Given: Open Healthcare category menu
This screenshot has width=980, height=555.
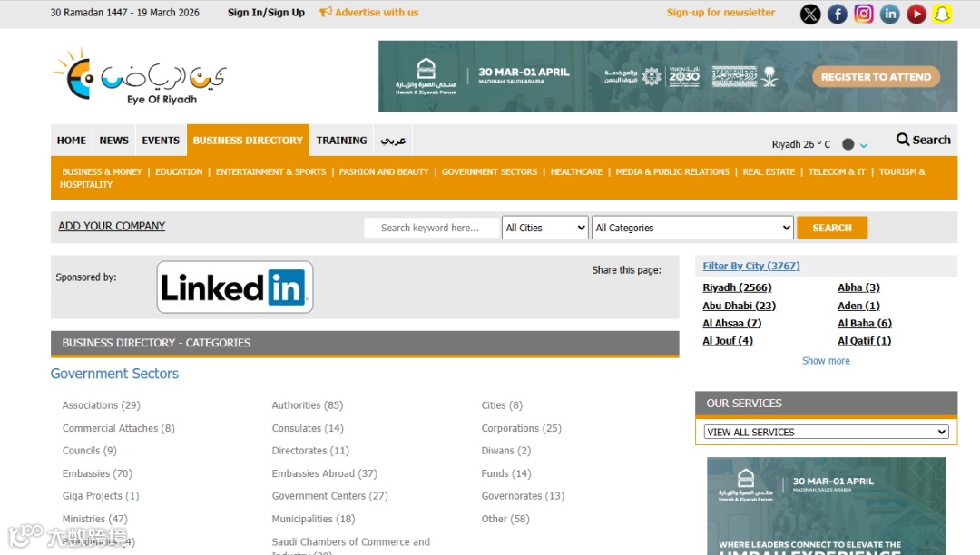Looking at the screenshot, I should point(576,171).
